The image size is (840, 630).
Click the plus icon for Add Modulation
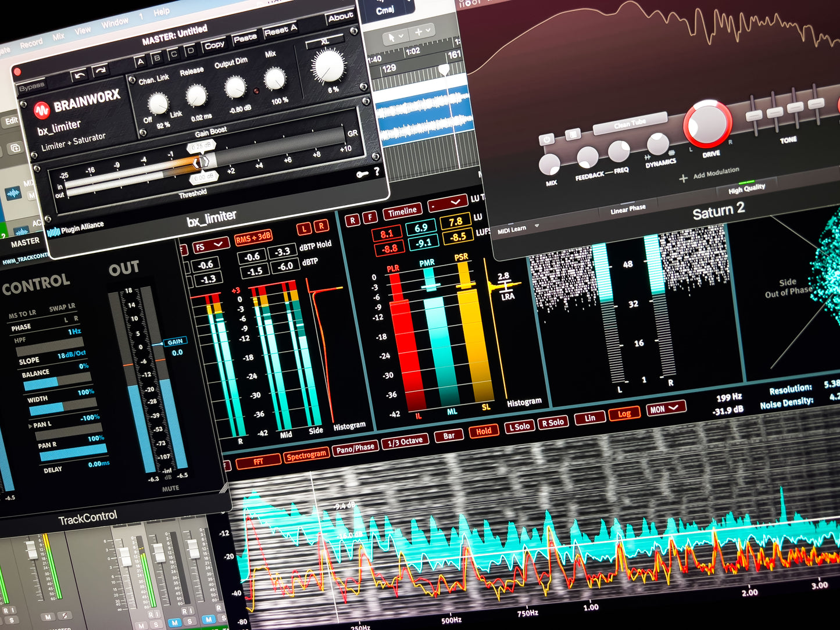pyautogui.click(x=683, y=178)
